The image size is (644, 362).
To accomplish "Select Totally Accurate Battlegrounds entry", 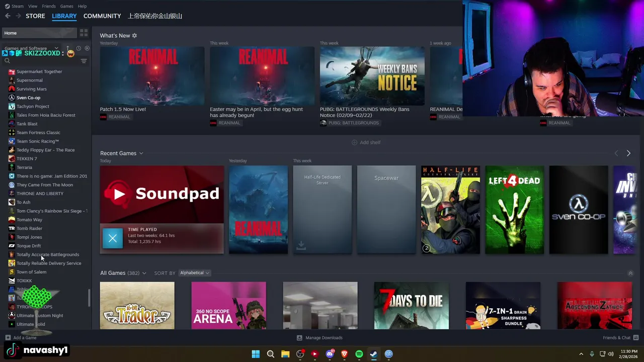I will click(48, 254).
